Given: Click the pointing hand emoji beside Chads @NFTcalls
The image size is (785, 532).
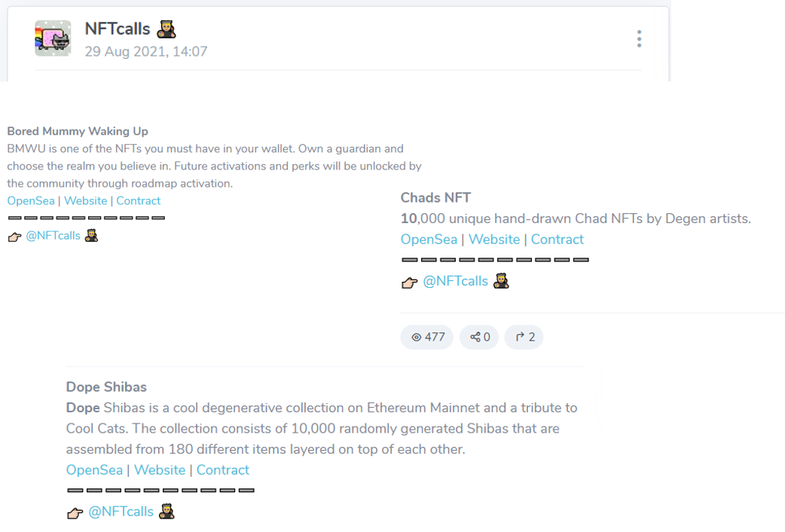Looking at the screenshot, I should point(410,283).
